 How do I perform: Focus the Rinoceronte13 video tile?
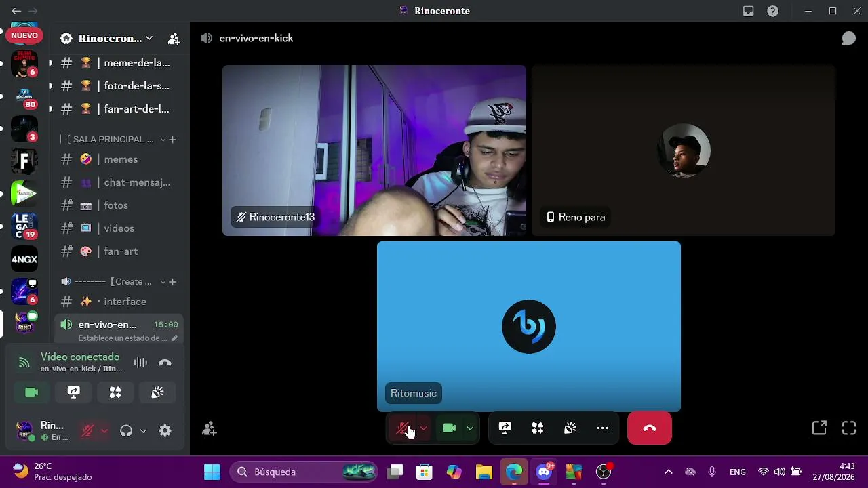(x=374, y=150)
